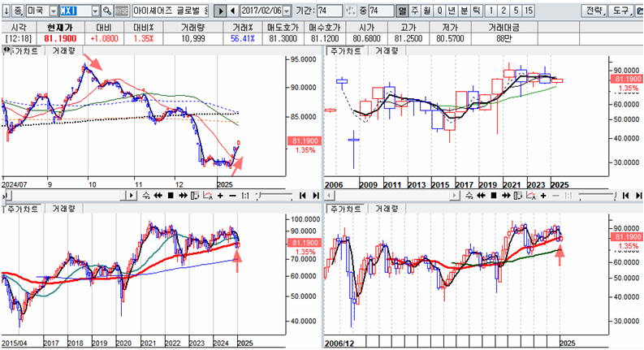The height and width of the screenshot is (350, 644).
Task: Zoom in with plus in top-right chart toolbar
Action: pos(543,196)
